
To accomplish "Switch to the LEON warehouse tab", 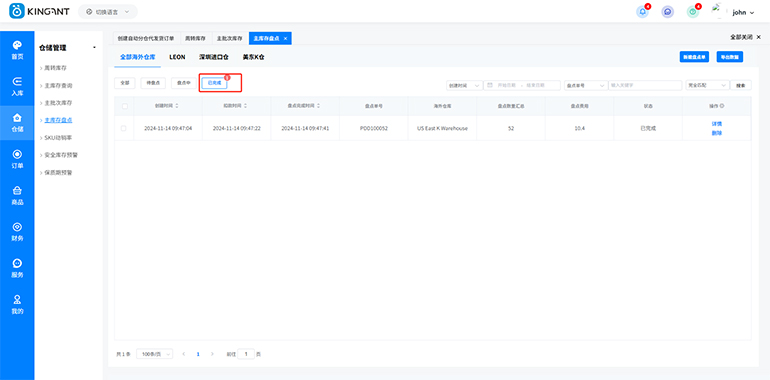I will point(177,57).
